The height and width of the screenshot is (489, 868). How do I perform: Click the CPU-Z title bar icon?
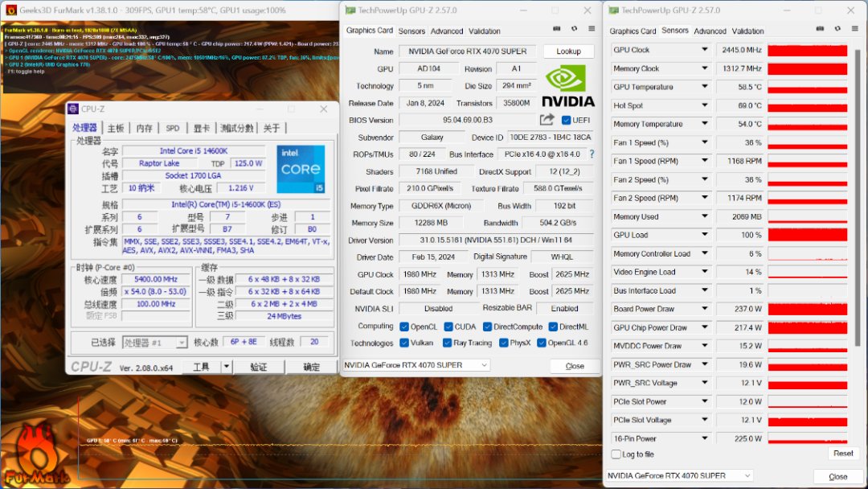(73, 109)
